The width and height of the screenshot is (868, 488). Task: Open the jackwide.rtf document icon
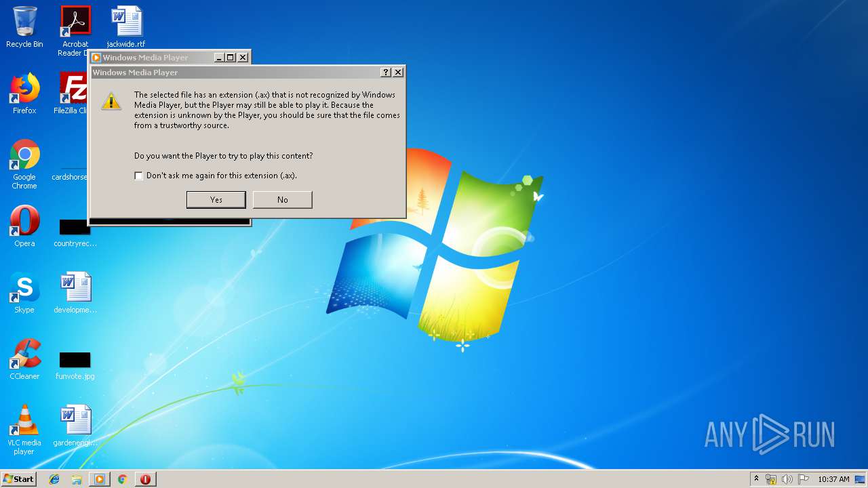[126, 27]
